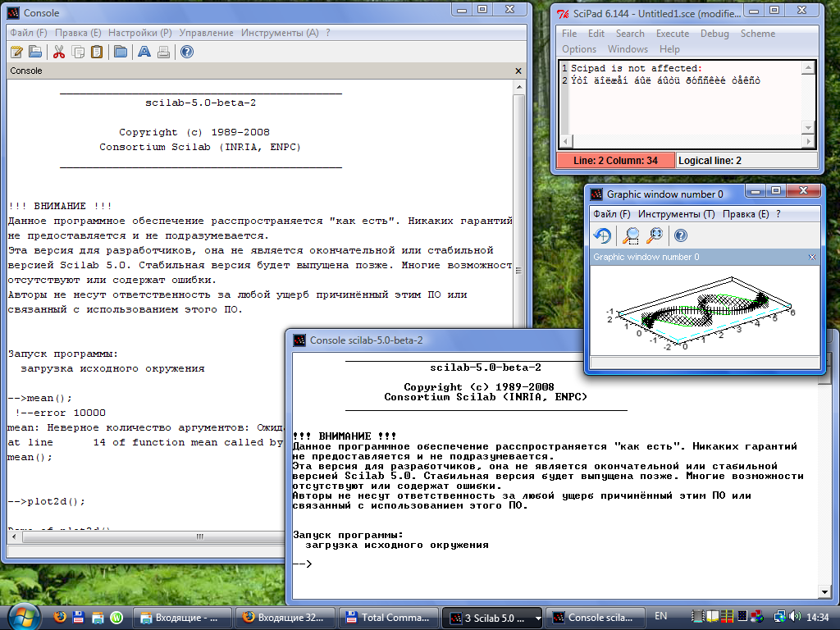This screenshot has width=840, height=630.
Task: Click the '-->' prompt in Console scilab-5.0-beta-2 window
Action: click(302, 564)
